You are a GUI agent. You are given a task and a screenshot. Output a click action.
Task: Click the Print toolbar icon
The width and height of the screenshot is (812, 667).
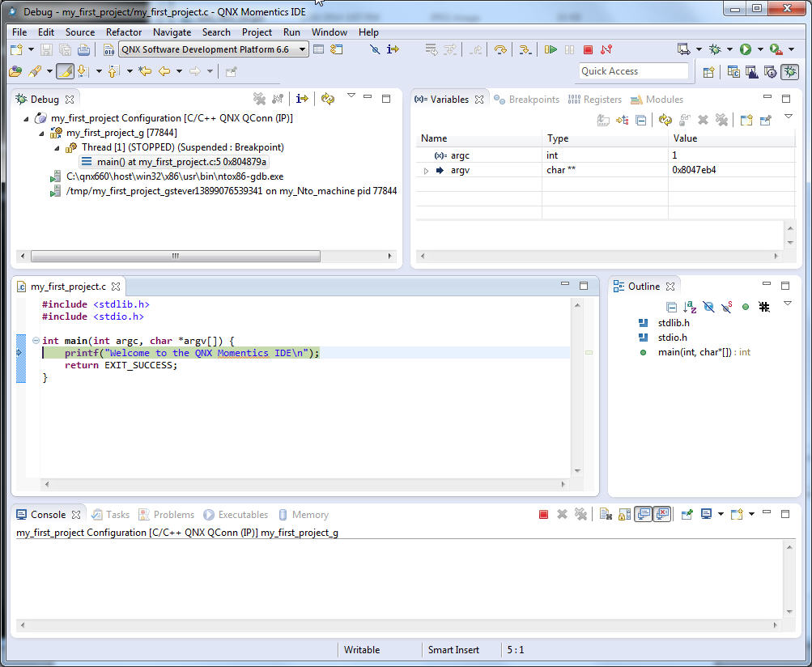tap(83, 49)
